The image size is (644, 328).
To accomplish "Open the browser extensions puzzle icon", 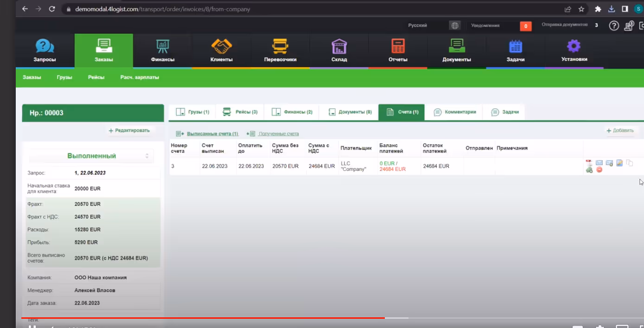I will (598, 9).
